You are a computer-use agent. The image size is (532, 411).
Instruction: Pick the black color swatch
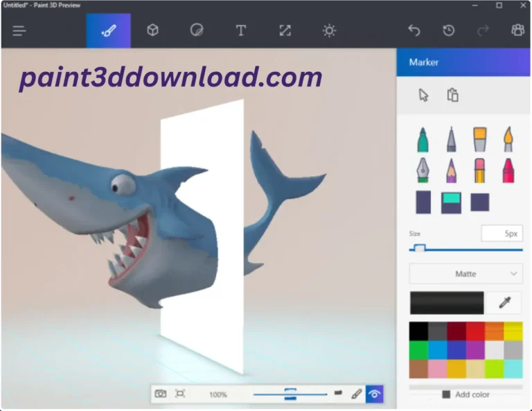point(418,331)
